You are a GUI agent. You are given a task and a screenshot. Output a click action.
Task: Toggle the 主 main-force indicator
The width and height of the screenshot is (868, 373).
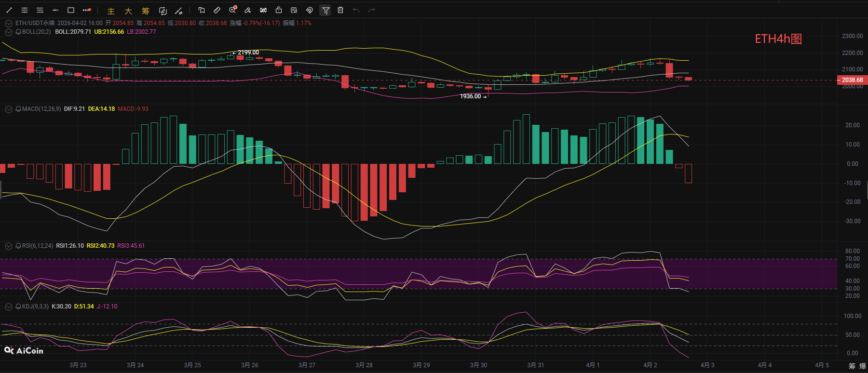point(111,11)
